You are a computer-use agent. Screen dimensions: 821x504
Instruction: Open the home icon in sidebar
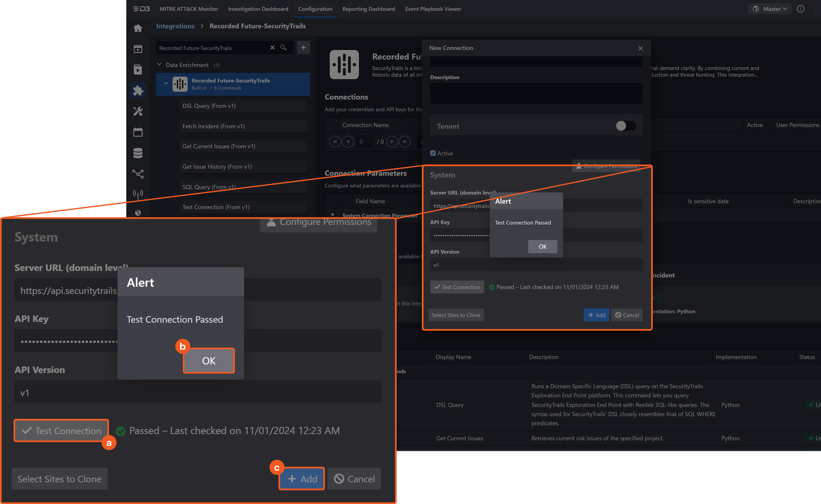(x=138, y=28)
